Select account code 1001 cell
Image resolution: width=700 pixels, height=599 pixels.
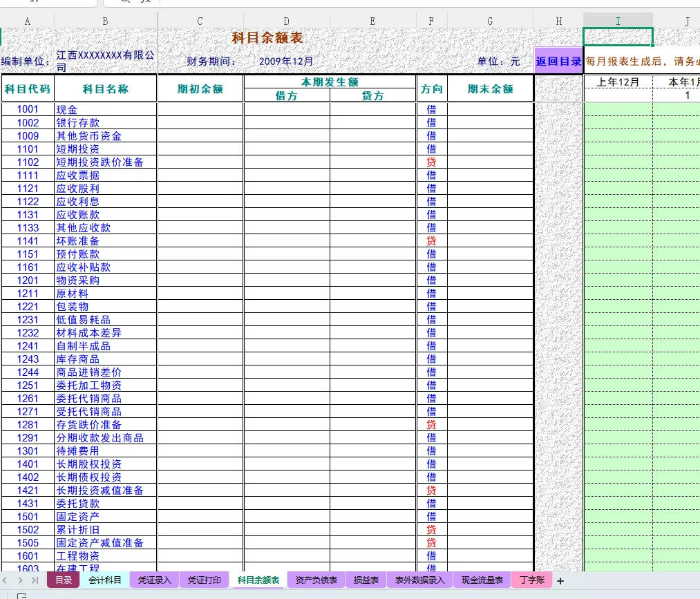click(x=28, y=109)
